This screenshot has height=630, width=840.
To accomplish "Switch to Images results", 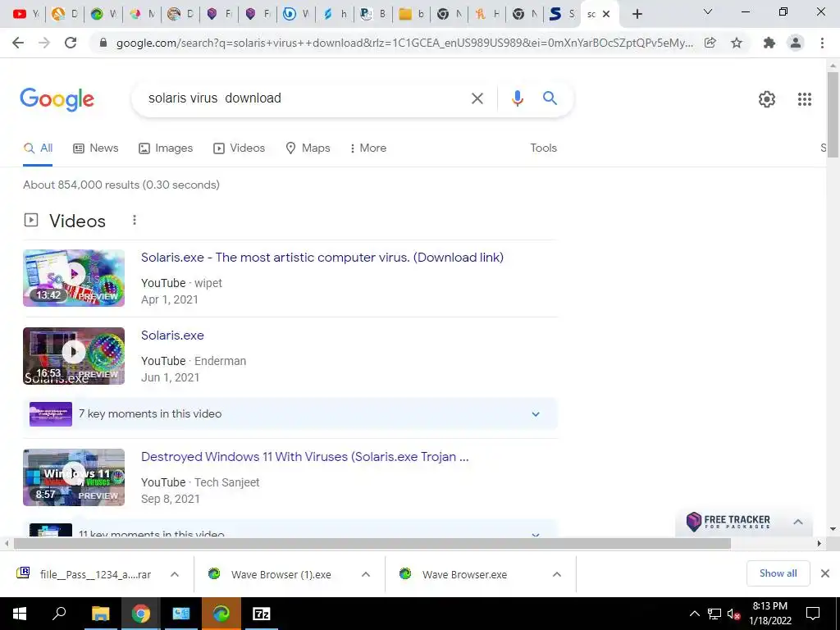I will click(x=166, y=148).
